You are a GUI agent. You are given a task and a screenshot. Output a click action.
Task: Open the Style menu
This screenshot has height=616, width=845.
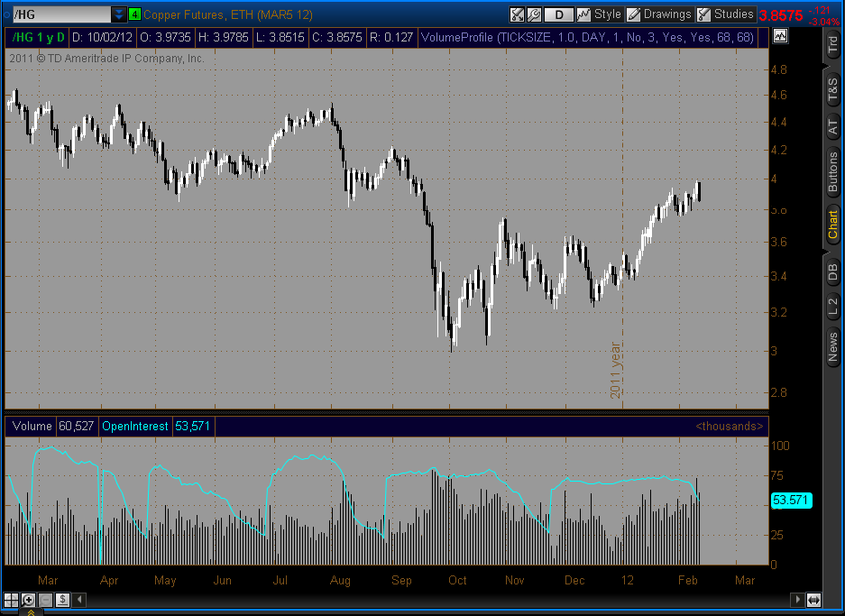click(599, 14)
